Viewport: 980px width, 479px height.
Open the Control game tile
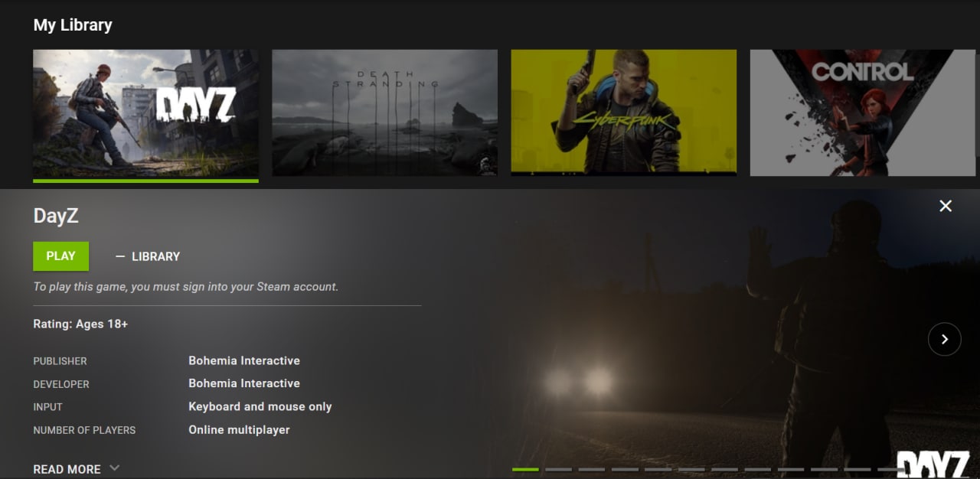click(x=864, y=113)
